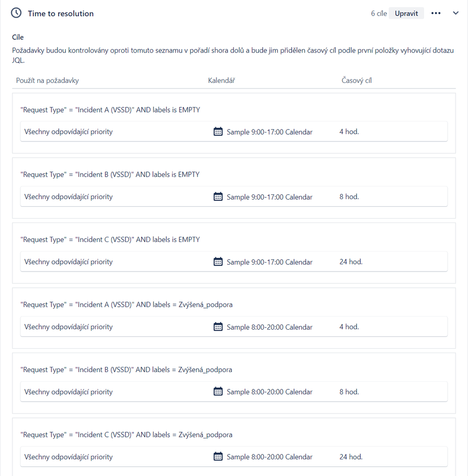
Task: Click calendar icon for Incident C Zvýšená_podpora goal
Action: pyautogui.click(x=218, y=457)
